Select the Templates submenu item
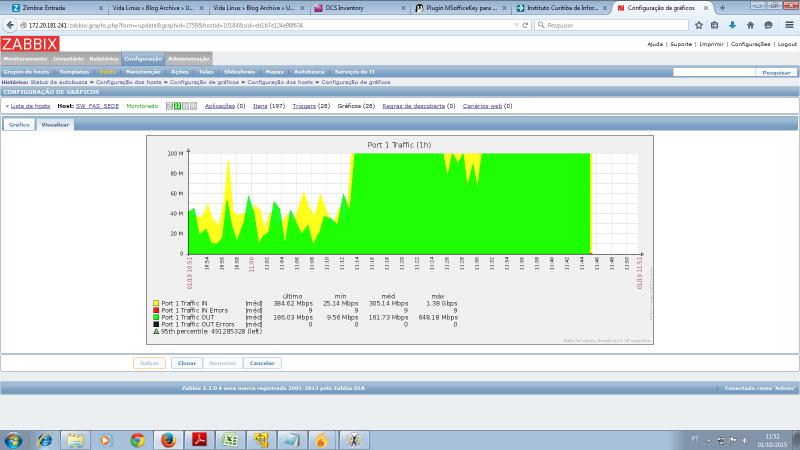The width and height of the screenshot is (800, 450). [74, 72]
